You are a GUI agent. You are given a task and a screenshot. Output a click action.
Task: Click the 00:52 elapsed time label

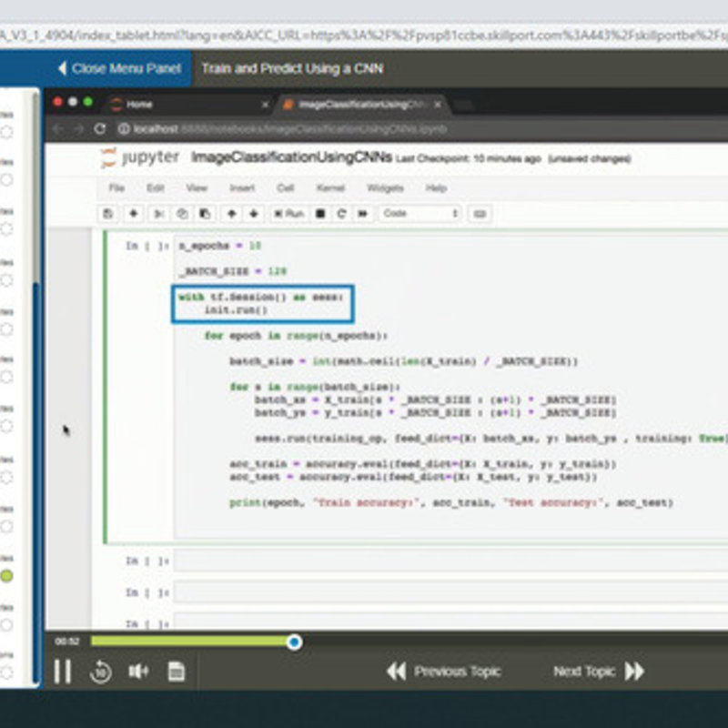(66, 642)
